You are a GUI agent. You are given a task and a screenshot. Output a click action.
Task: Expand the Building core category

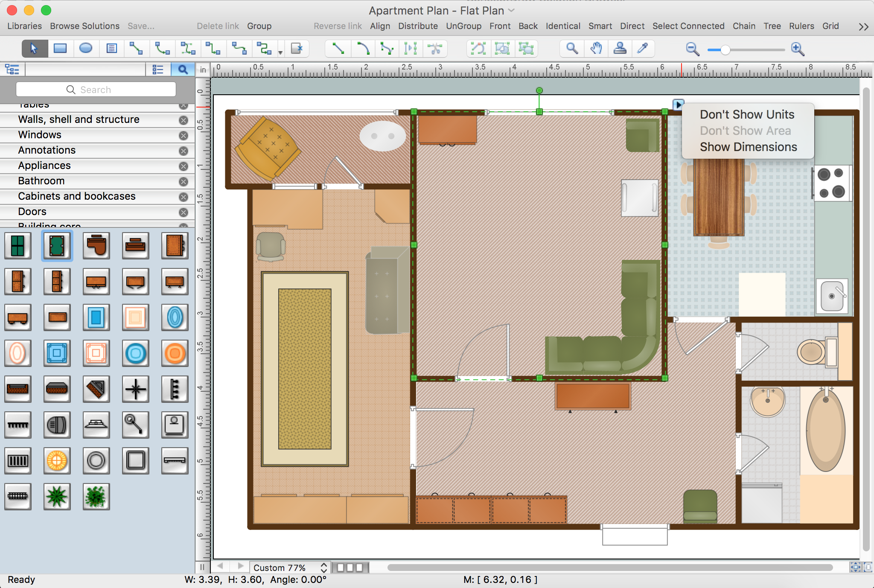point(49,227)
